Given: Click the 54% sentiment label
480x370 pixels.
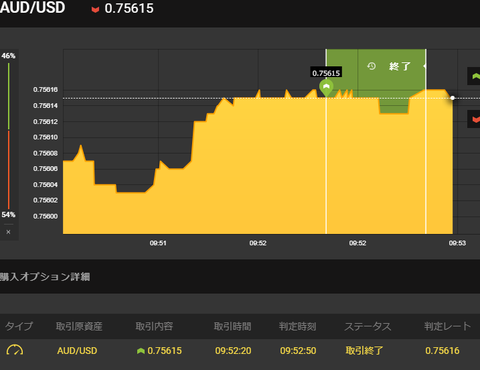Looking at the screenshot, I should (8, 215).
